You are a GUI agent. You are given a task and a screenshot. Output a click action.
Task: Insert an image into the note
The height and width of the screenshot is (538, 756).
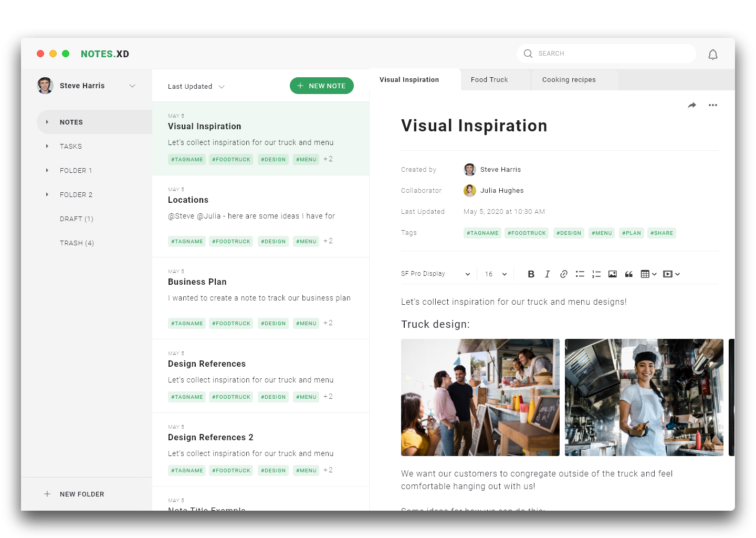click(x=612, y=274)
